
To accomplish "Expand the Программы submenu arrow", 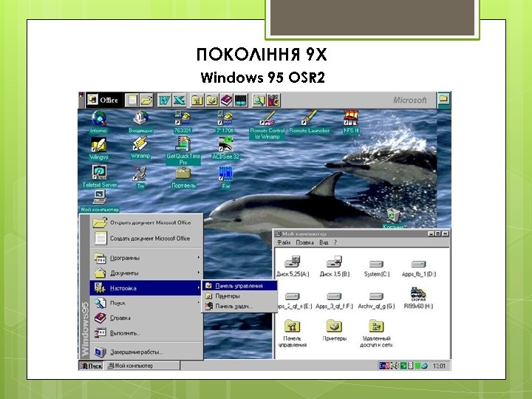I will click(x=199, y=258).
